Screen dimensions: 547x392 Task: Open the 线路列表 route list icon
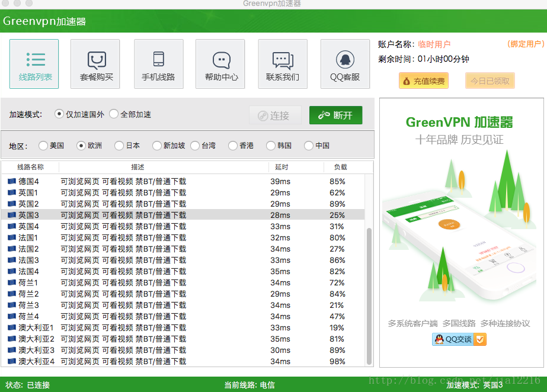[x=34, y=64]
